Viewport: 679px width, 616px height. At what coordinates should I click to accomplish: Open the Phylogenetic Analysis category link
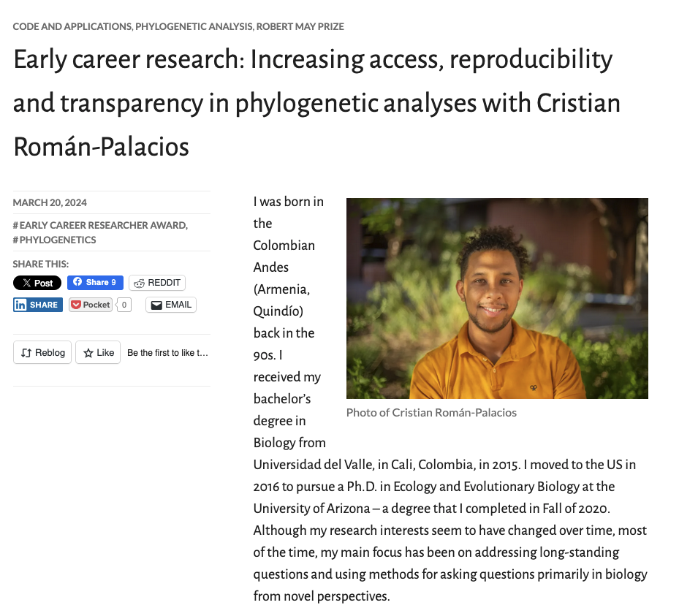pos(194,26)
